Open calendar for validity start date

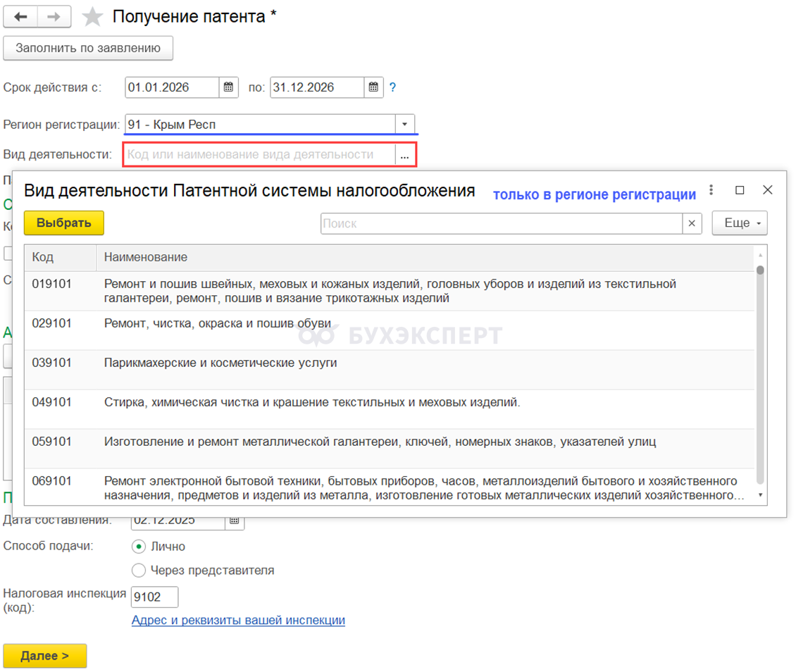tap(228, 87)
